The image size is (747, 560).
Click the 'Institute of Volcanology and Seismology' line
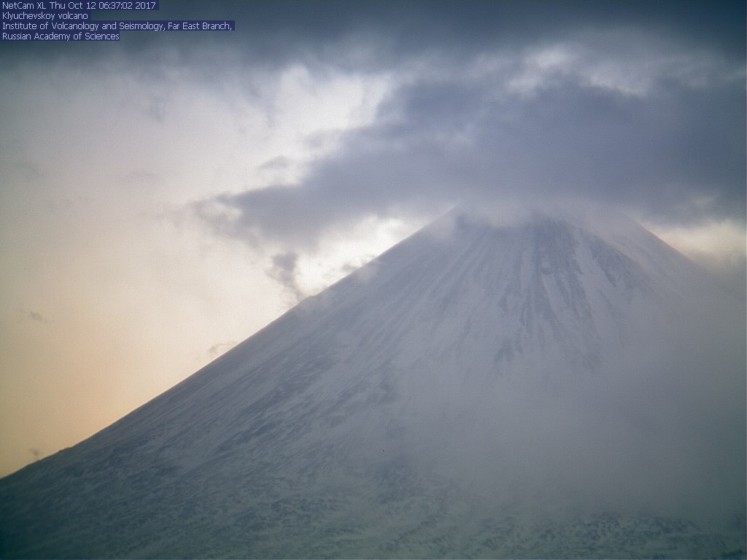click(x=117, y=26)
